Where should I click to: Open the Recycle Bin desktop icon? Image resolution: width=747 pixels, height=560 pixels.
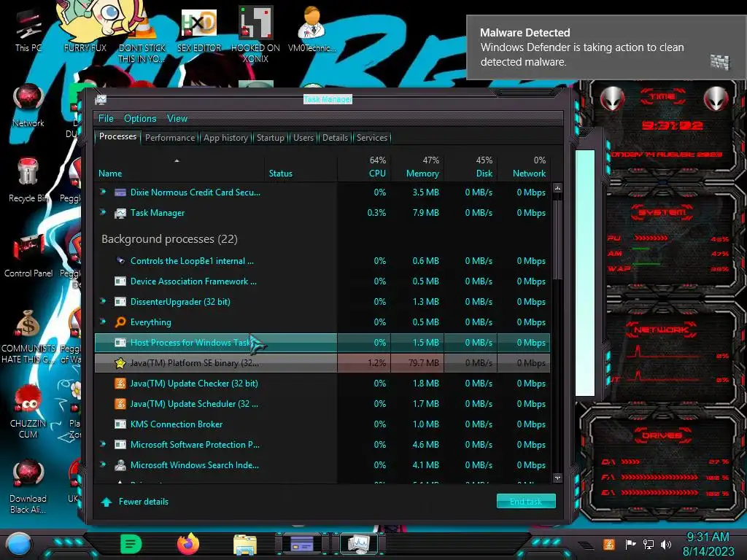28,180
